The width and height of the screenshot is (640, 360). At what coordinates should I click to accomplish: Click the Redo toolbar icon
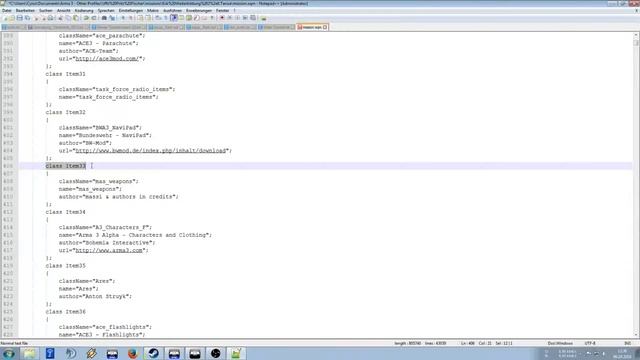coord(93,18)
